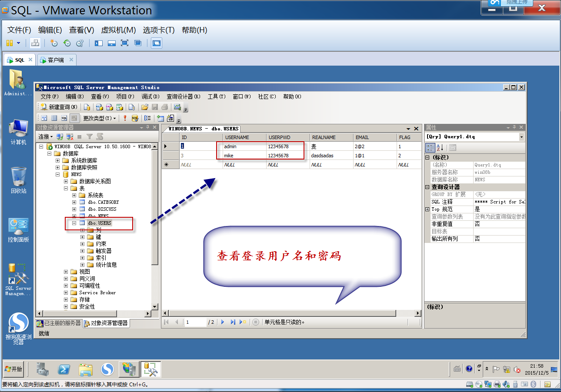Click the Move Last record button in navigator
This screenshot has width=561, height=392.
point(233,322)
